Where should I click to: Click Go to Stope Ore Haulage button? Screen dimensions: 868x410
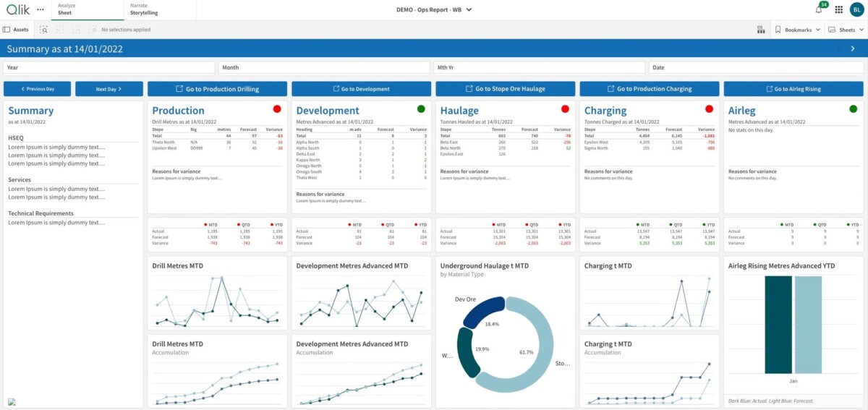tap(505, 89)
